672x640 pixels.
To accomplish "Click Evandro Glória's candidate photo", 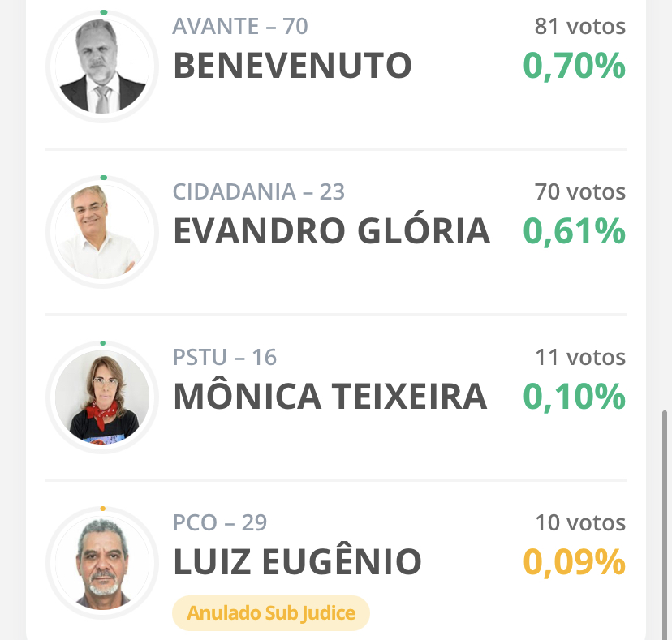I will coord(102,232).
